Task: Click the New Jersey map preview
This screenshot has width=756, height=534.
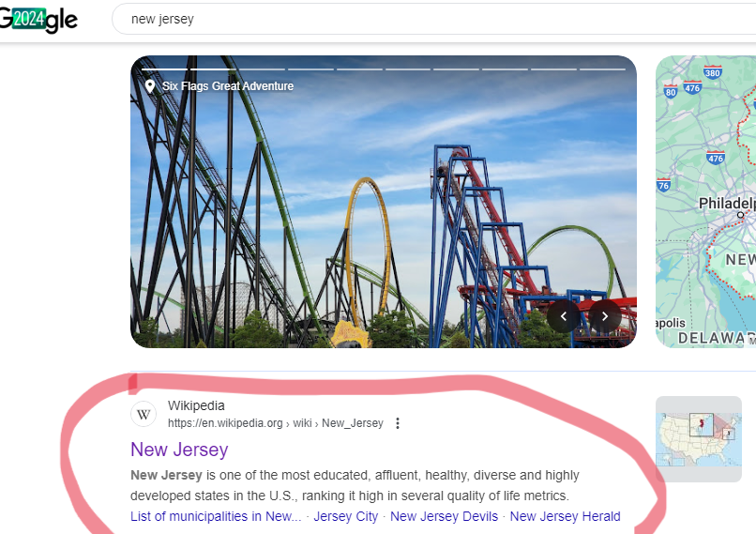Action: point(706,202)
